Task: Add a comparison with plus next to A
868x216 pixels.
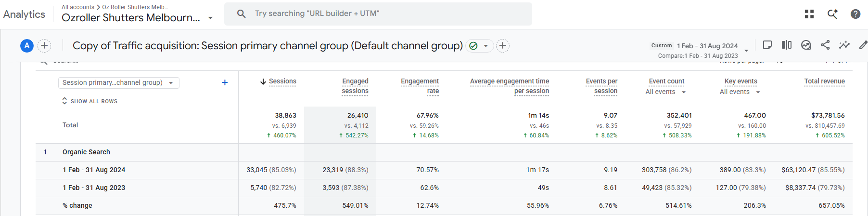Action: click(44, 46)
